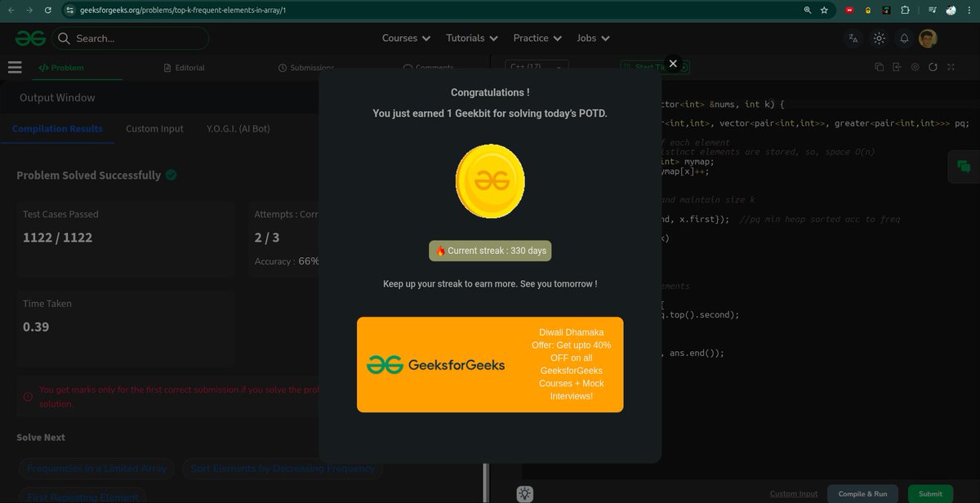
Task: Close the congratulations popup
Action: [673, 63]
